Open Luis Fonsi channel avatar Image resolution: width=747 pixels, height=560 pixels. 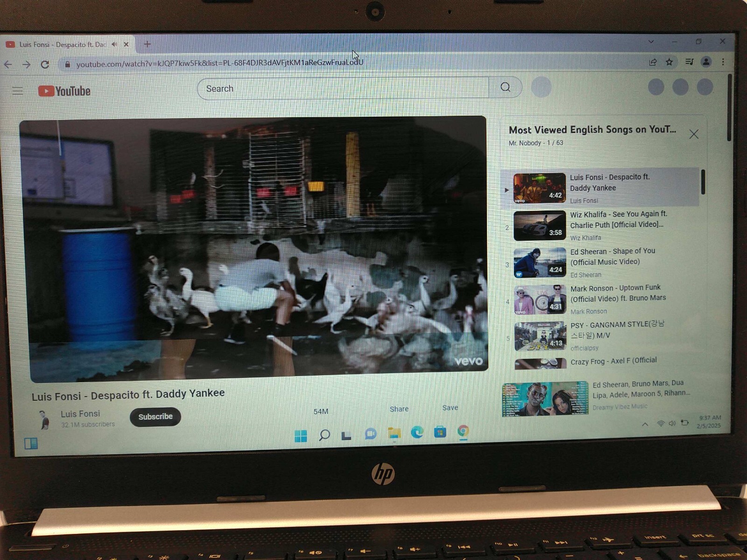(44, 420)
